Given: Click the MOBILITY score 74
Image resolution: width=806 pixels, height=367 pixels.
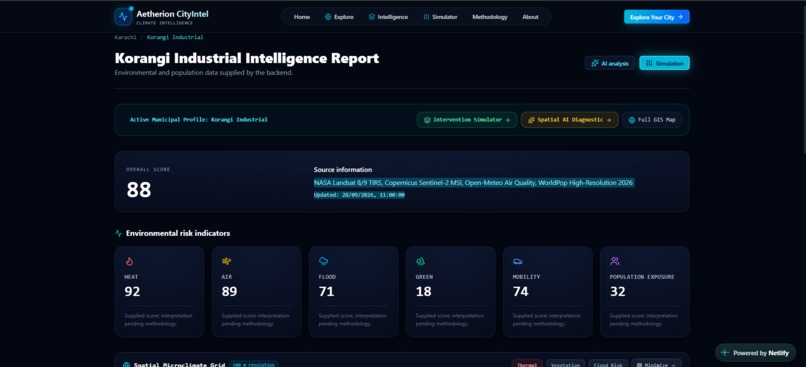Looking at the screenshot, I should coord(521,291).
